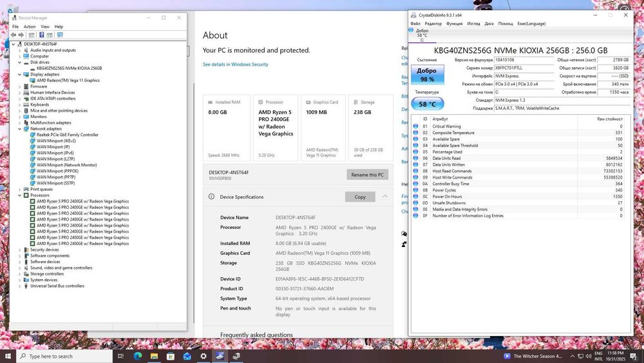
Task: Click the volume icon in system tray
Action: tap(588, 356)
